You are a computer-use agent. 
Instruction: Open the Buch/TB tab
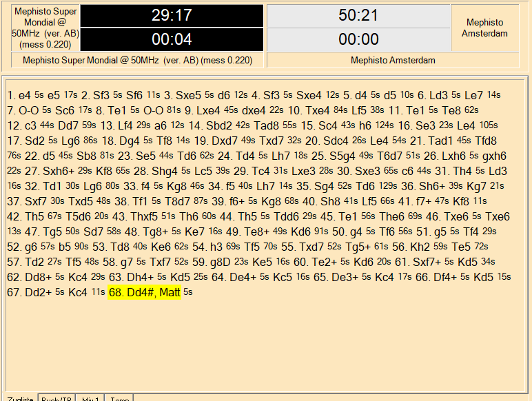click(58, 398)
